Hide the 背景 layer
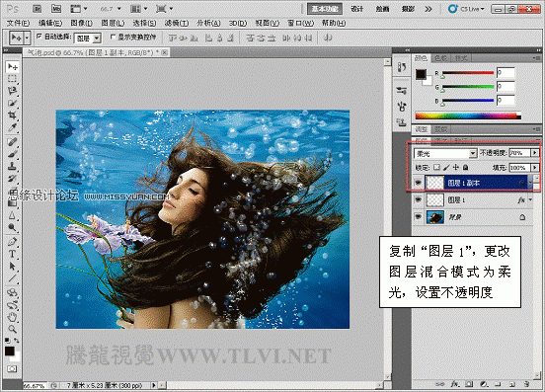Image resolution: width=545 pixels, height=392 pixels. click(419, 217)
